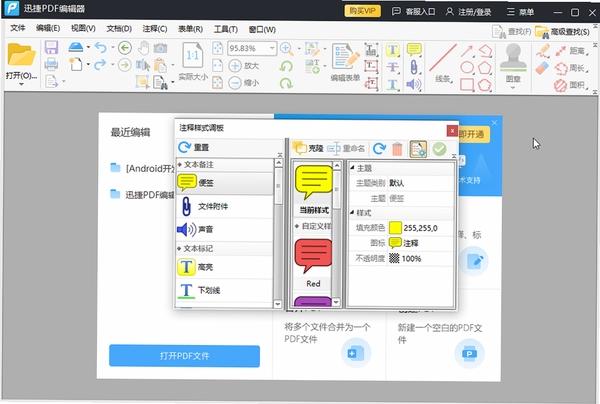Select the oval shape tool
This screenshot has width=600, height=404.
[467, 68]
